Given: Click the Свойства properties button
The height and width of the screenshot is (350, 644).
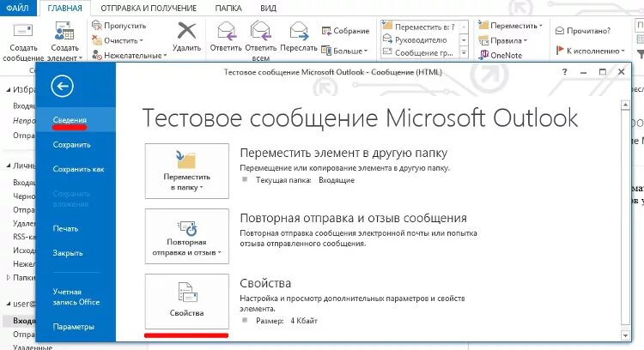Looking at the screenshot, I should pyautogui.click(x=187, y=301).
